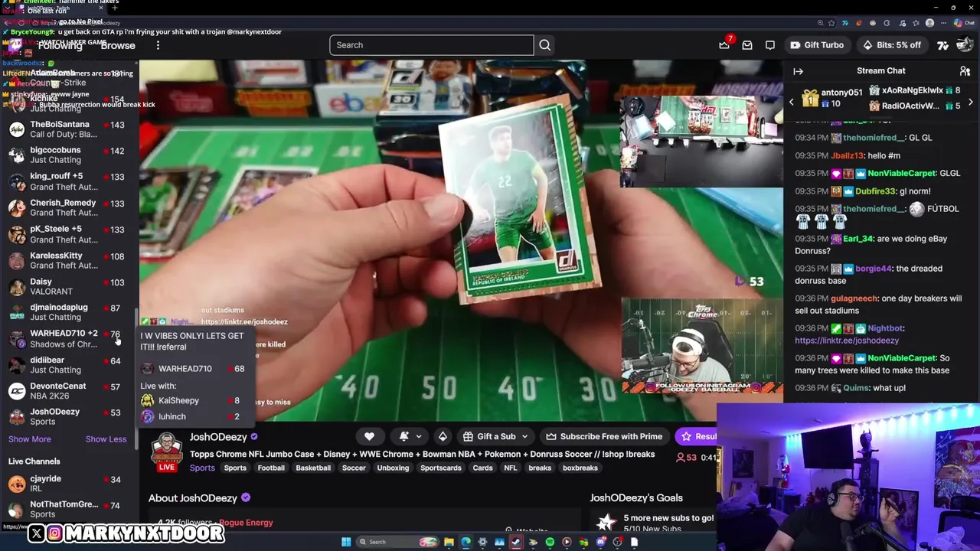Click next gift leaderboard arrow
The width and height of the screenshot is (980, 551).
pos(971,102)
